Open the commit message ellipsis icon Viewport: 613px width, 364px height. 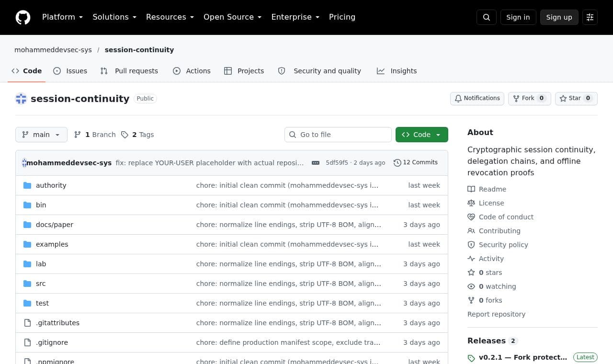(x=316, y=163)
